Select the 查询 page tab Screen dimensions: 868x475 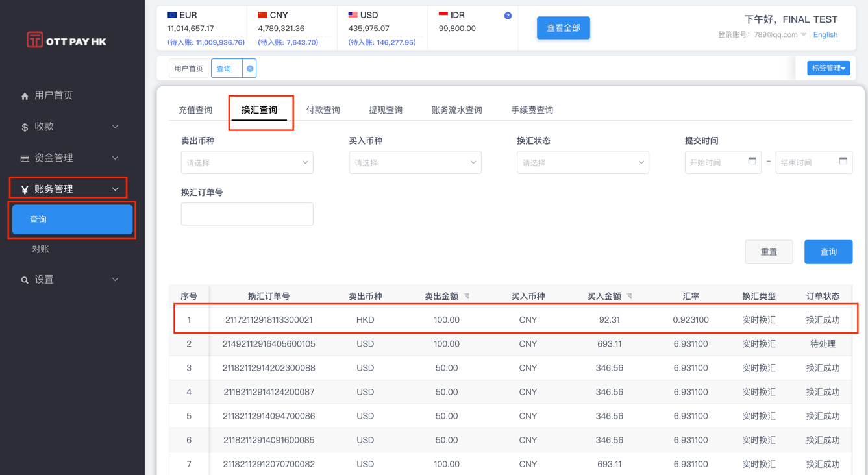pyautogui.click(x=224, y=68)
